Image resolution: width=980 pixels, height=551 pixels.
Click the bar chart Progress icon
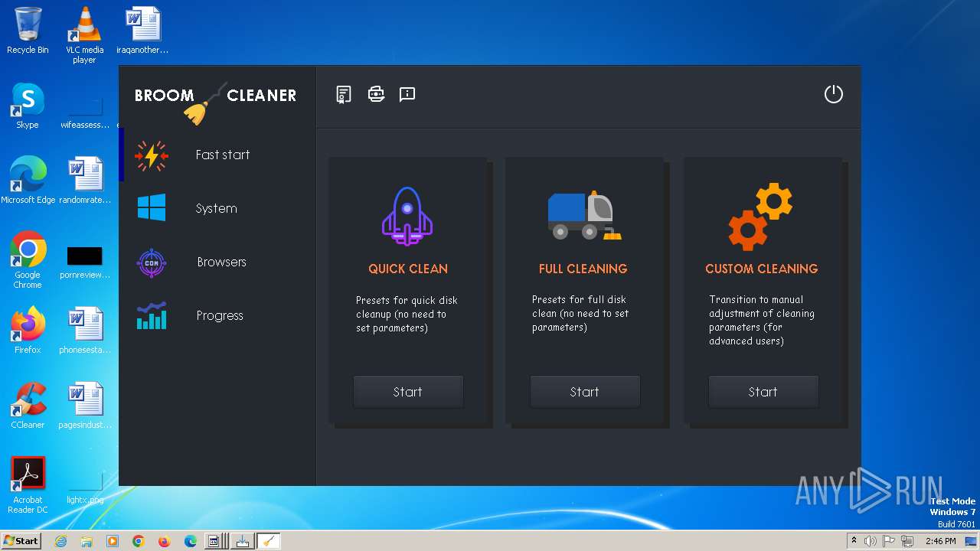[x=152, y=315]
